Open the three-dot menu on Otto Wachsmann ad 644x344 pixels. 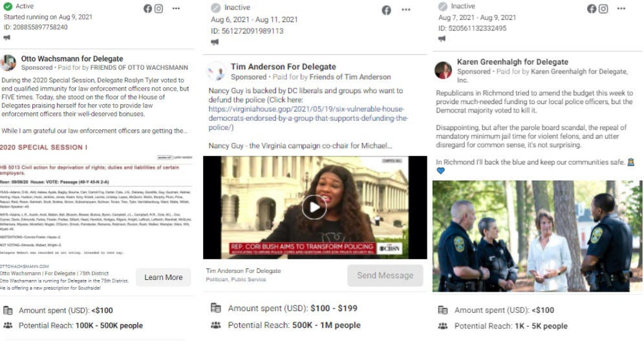177,8
